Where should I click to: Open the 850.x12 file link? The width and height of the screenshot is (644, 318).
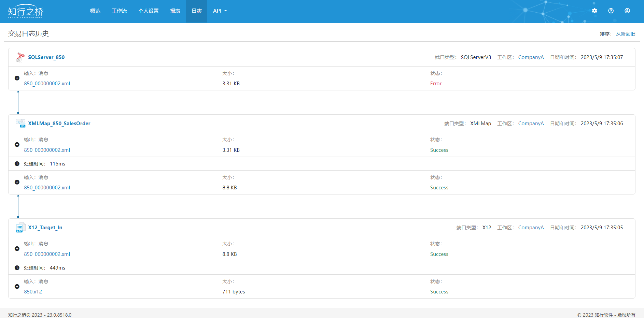coord(33,292)
